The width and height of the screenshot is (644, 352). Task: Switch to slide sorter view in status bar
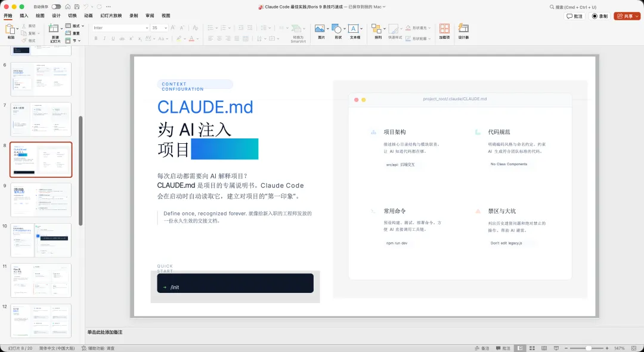pyautogui.click(x=532, y=348)
